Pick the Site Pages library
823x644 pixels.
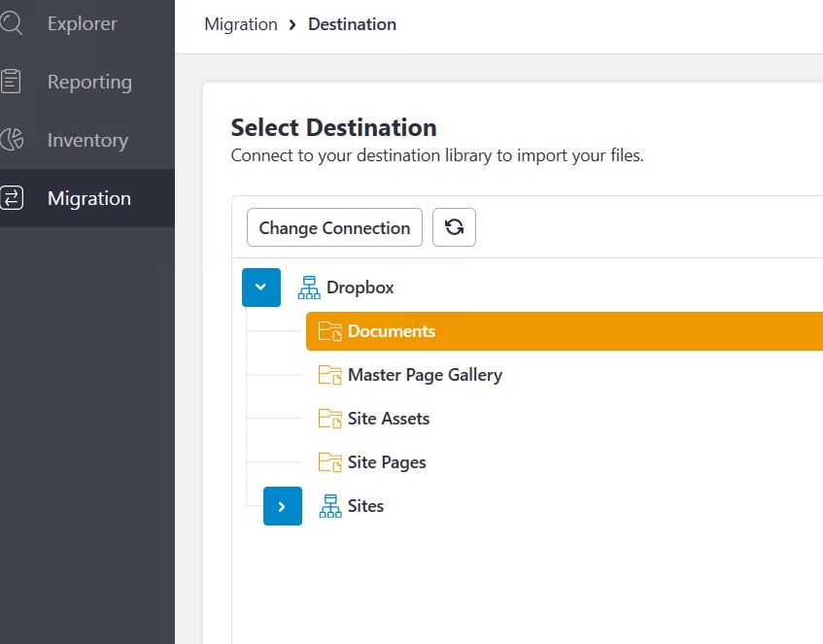click(387, 462)
